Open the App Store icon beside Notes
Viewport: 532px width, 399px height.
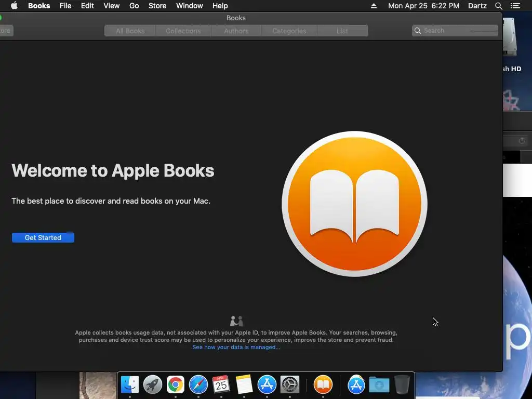(267, 384)
